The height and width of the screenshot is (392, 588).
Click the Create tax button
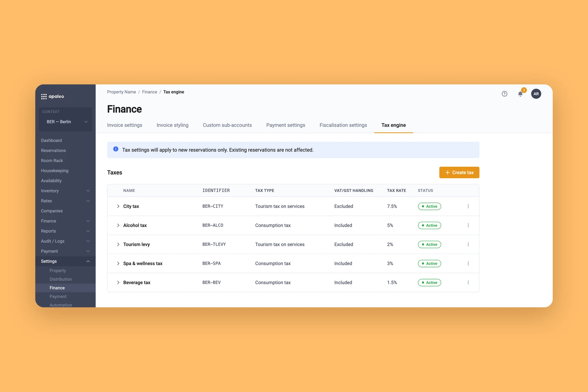point(459,173)
